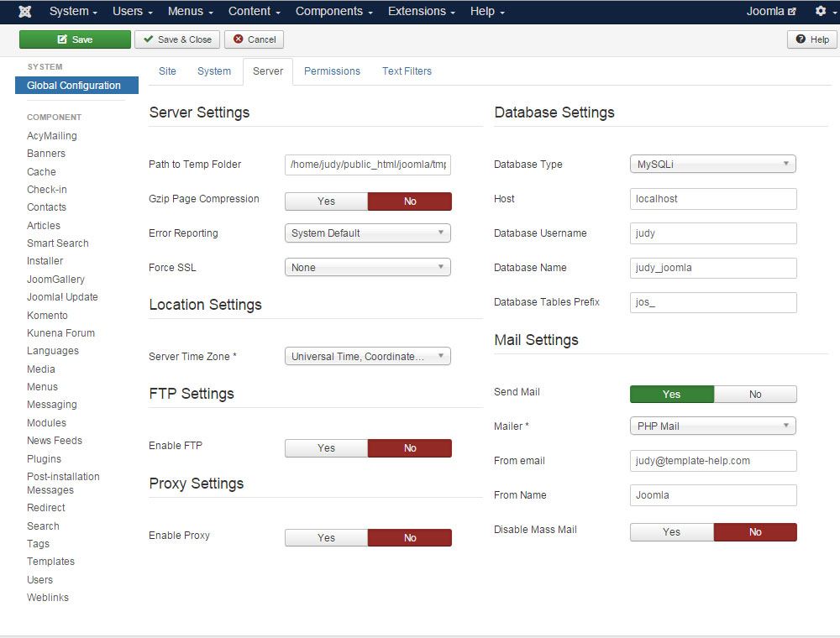Click the From email field

[x=713, y=461]
